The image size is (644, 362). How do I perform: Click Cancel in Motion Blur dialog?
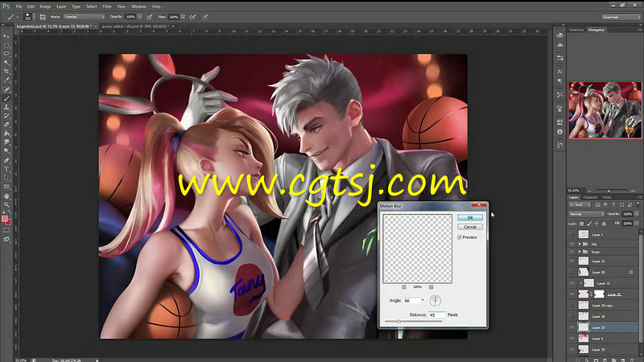point(470,227)
